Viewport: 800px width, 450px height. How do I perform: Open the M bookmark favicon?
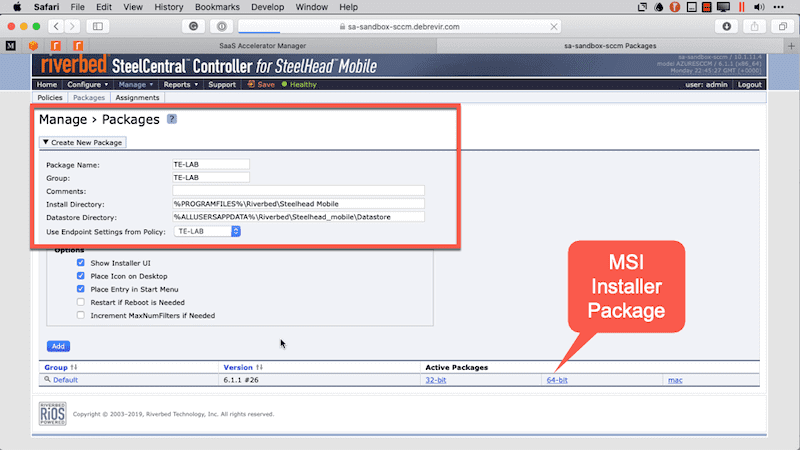[11, 46]
